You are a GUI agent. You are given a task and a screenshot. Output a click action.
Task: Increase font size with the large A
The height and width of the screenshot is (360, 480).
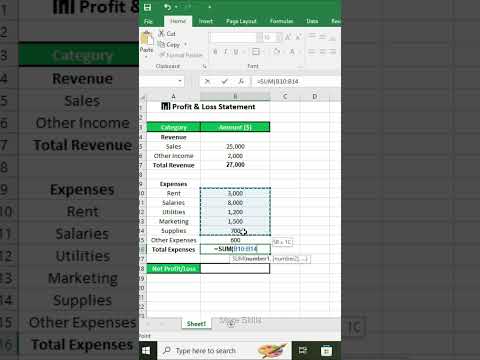pos(287,37)
